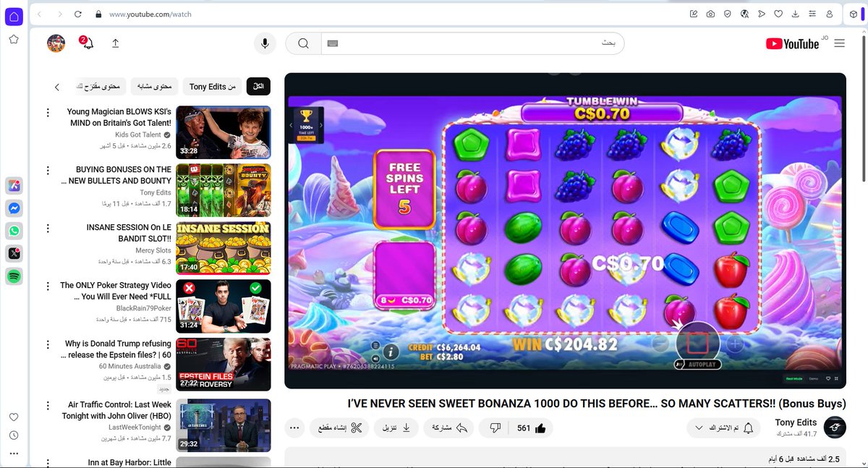Click the search magnifier button

(x=304, y=43)
